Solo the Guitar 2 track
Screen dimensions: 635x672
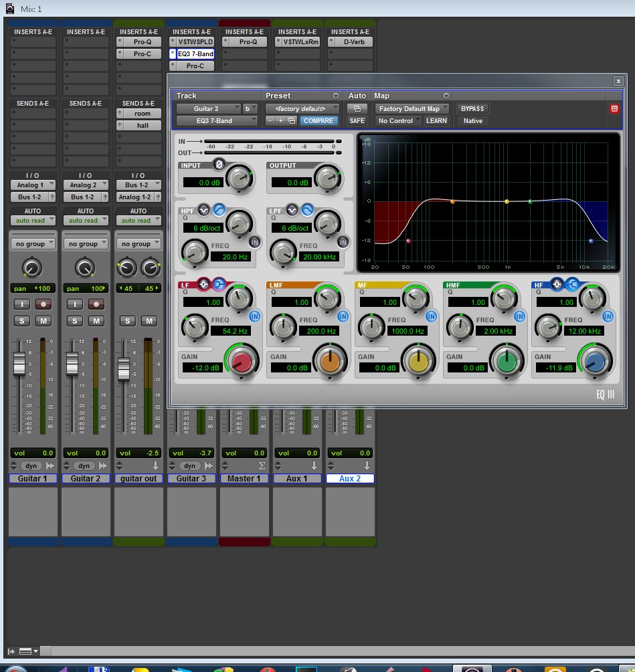pos(74,320)
